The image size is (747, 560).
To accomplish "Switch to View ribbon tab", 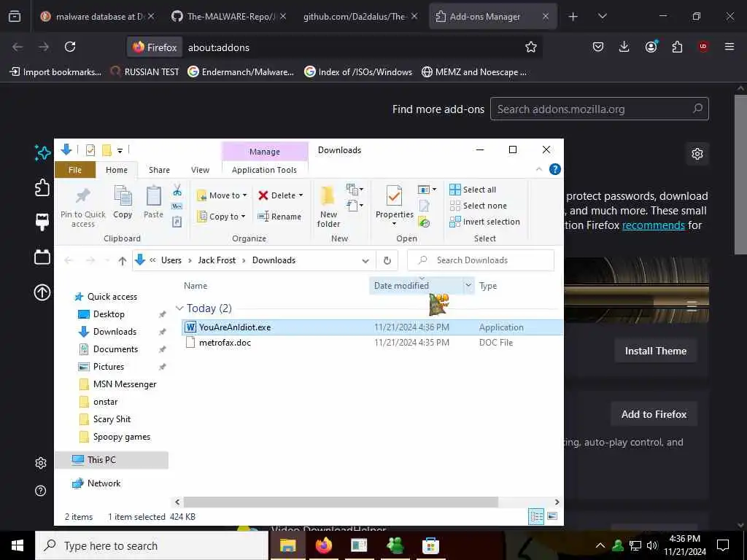I will [200, 170].
